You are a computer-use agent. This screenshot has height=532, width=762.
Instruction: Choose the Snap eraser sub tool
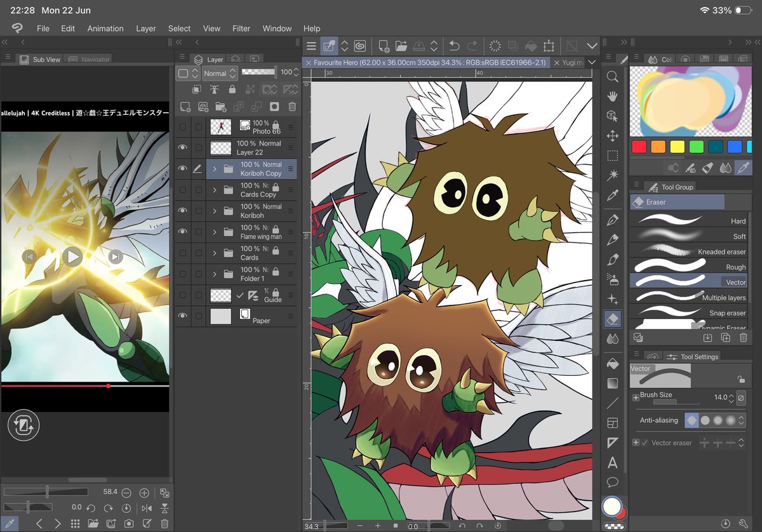(689, 312)
